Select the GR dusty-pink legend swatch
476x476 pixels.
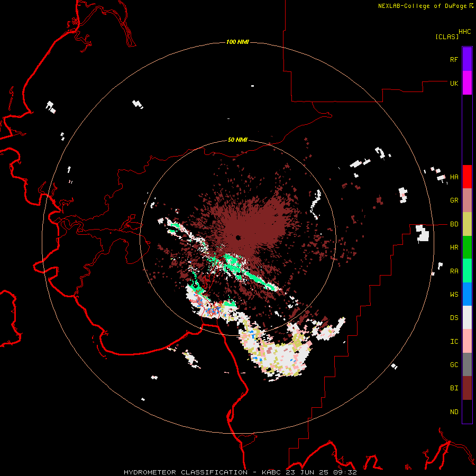click(467, 200)
